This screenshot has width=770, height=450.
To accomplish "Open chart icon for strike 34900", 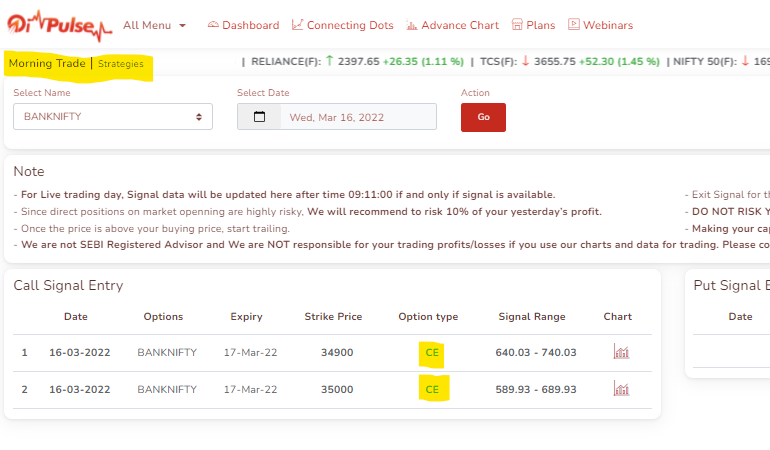I will (x=621, y=352).
